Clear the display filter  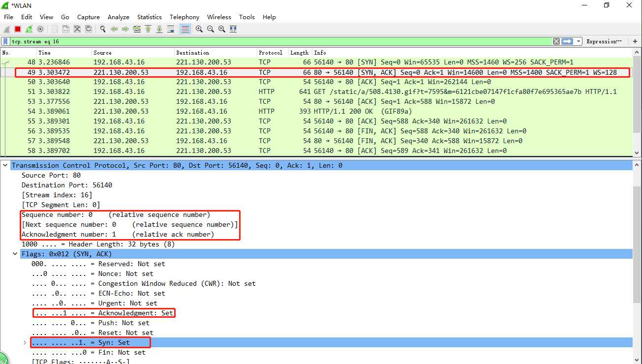pyautogui.click(x=556, y=42)
